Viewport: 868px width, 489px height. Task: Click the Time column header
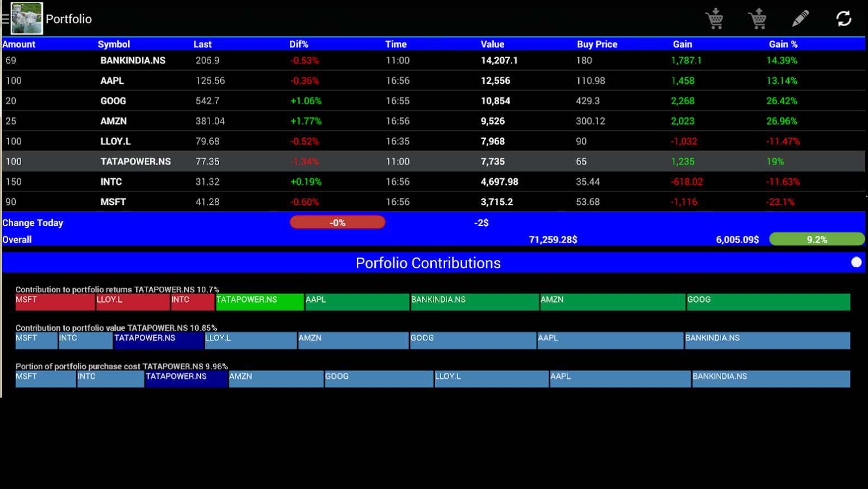point(395,45)
